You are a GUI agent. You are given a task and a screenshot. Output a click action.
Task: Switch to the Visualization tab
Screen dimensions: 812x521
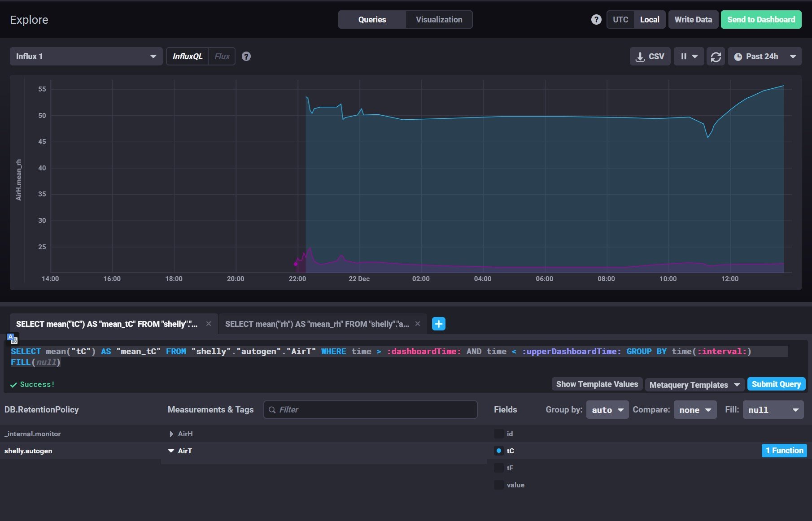click(x=439, y=20)
